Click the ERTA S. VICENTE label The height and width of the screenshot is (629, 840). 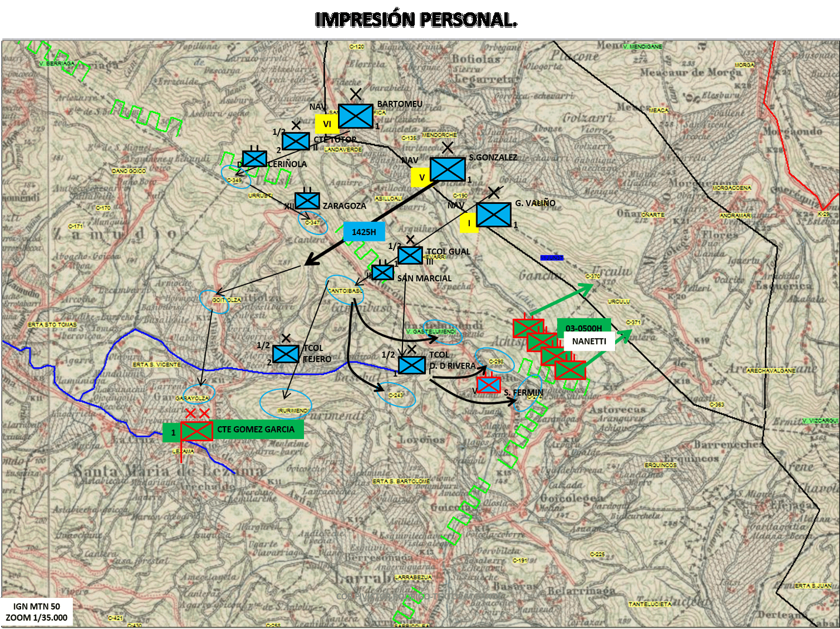coord(157,365)
